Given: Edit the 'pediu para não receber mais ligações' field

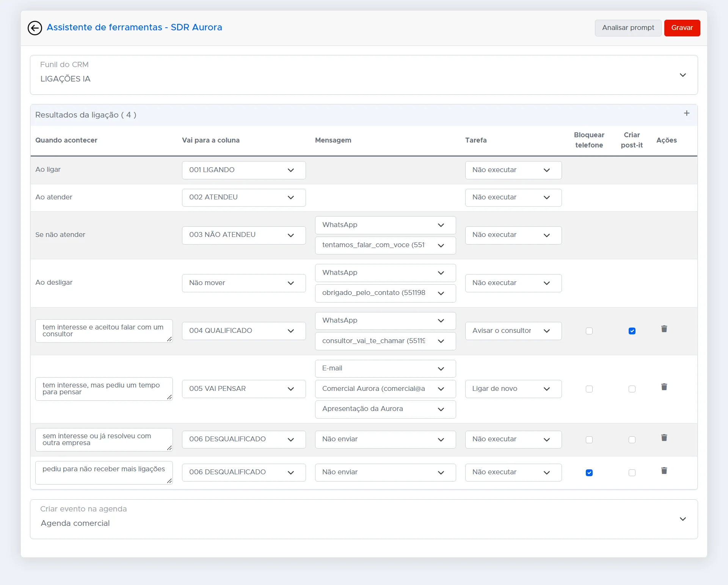Looking at the screenshot, I should [x=104, y=473].
